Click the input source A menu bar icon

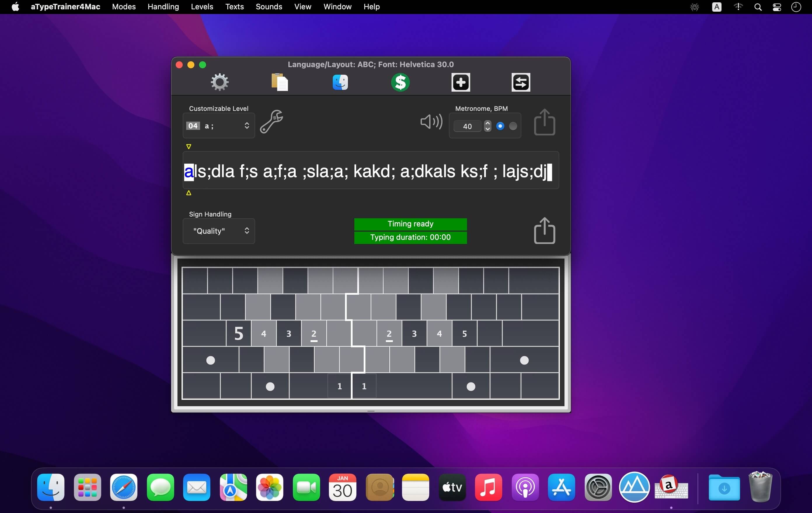(717, 7)
